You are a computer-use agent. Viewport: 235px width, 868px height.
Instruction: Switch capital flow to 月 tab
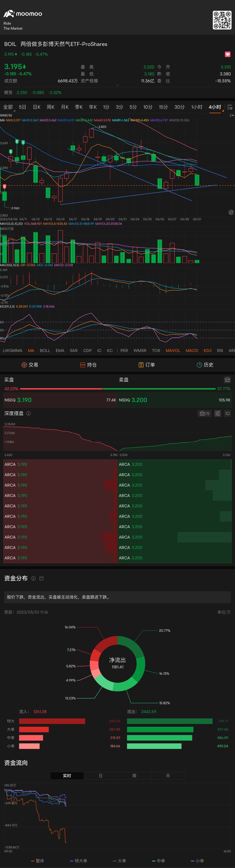(x=168, y=776)
